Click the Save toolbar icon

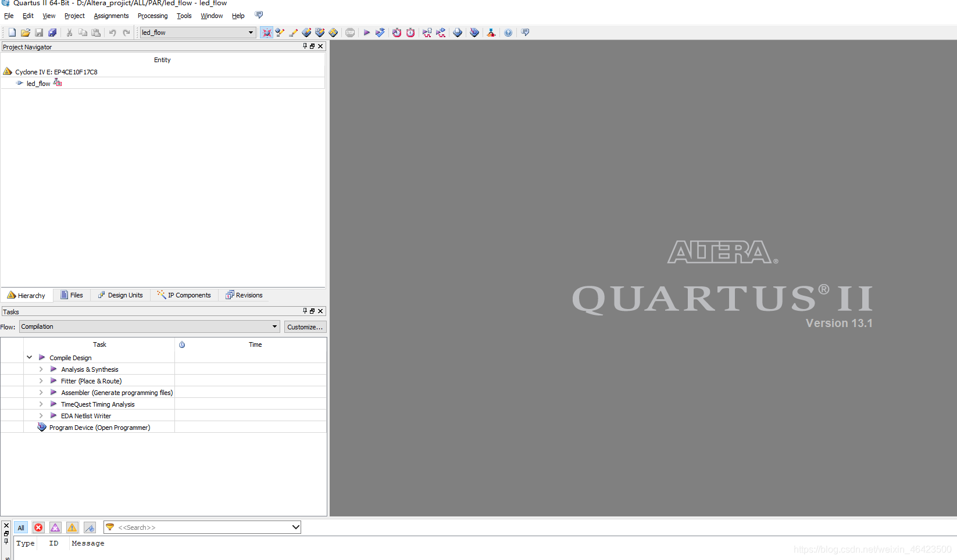[39, 33]
